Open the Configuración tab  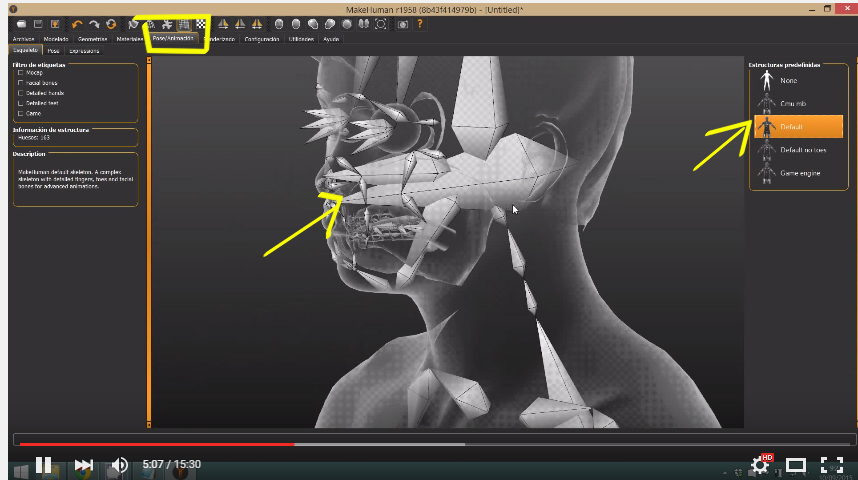click(262, 39)
